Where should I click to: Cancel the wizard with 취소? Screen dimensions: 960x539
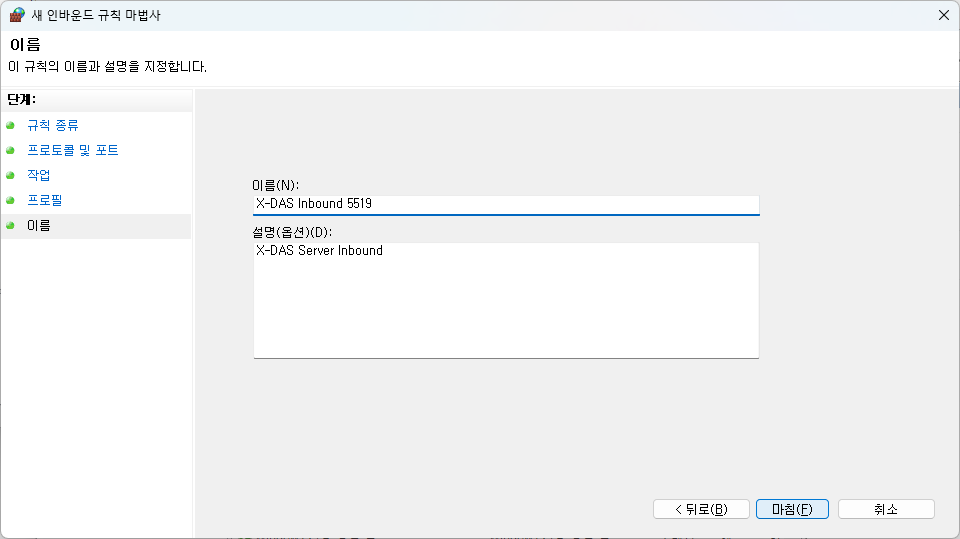pyautogui.click(x=886, y=509)
